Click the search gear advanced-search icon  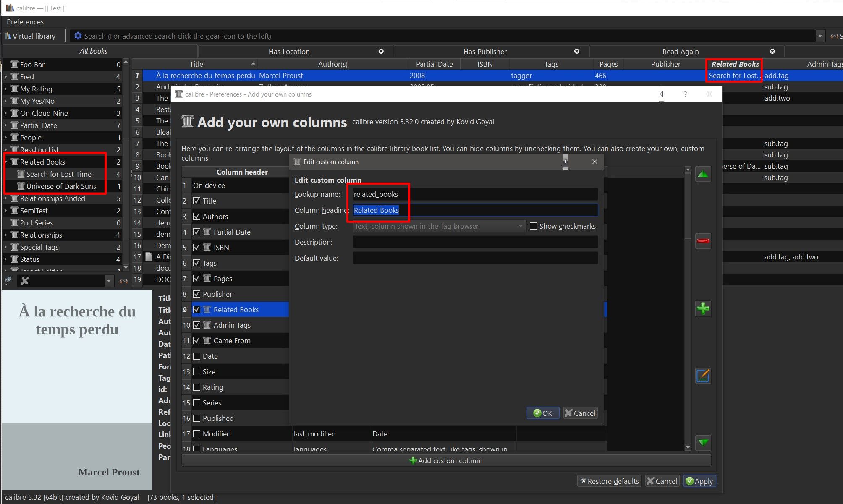(78, 36)
